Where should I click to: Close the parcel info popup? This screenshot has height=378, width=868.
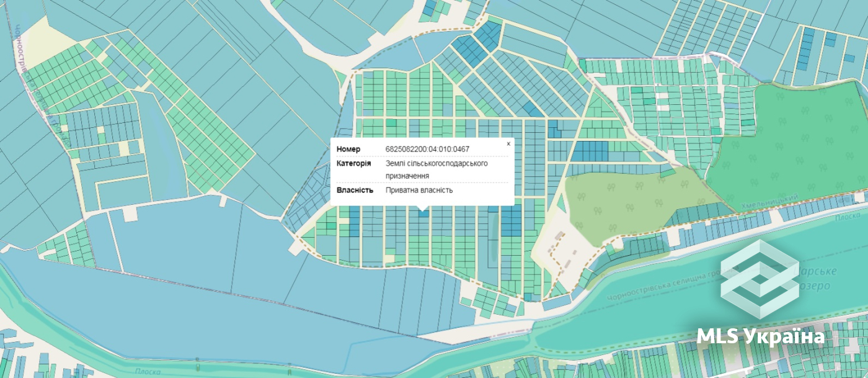click(x=508, y=143)
